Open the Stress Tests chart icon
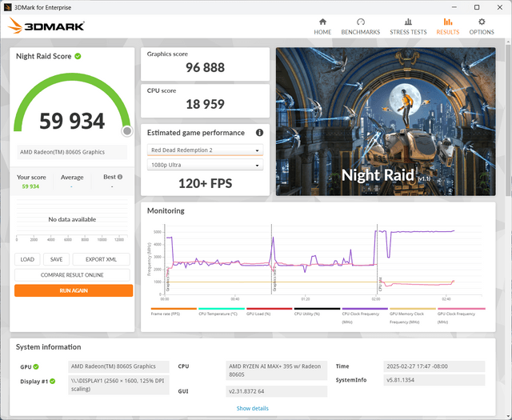 point(408,22)
